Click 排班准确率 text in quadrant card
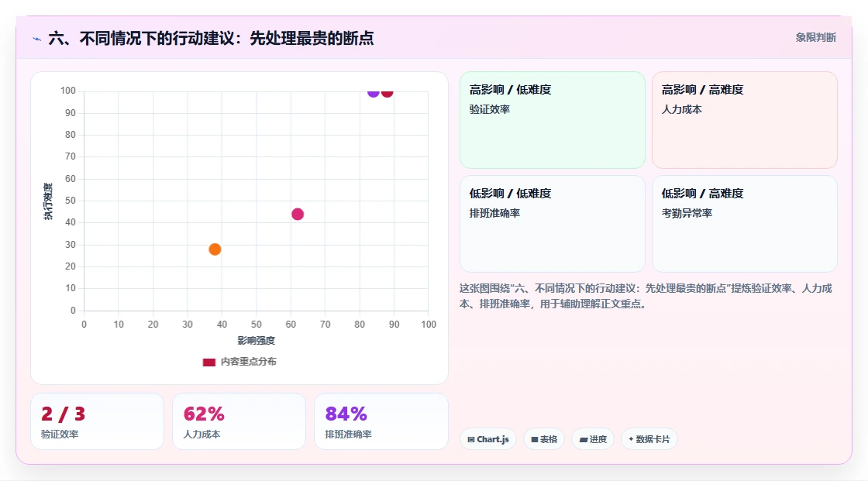This screenshot has width=868, height=481. pos(495,213)
